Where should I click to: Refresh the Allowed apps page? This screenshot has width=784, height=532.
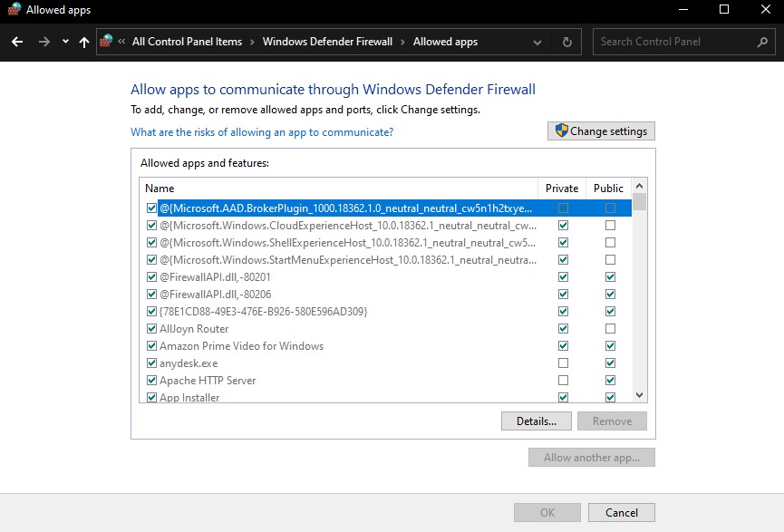pyautogui.click(x=567, y=42)
